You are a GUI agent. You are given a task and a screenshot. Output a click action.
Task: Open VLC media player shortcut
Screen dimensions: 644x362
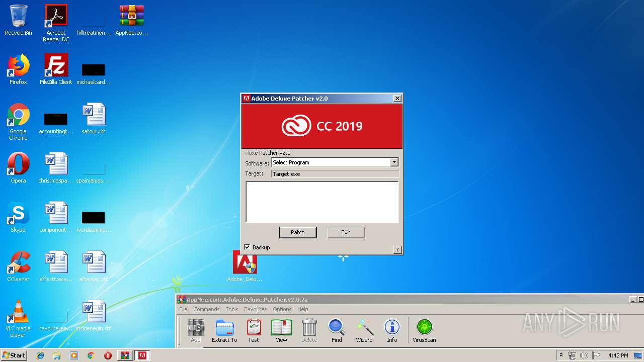click(18, 319)
